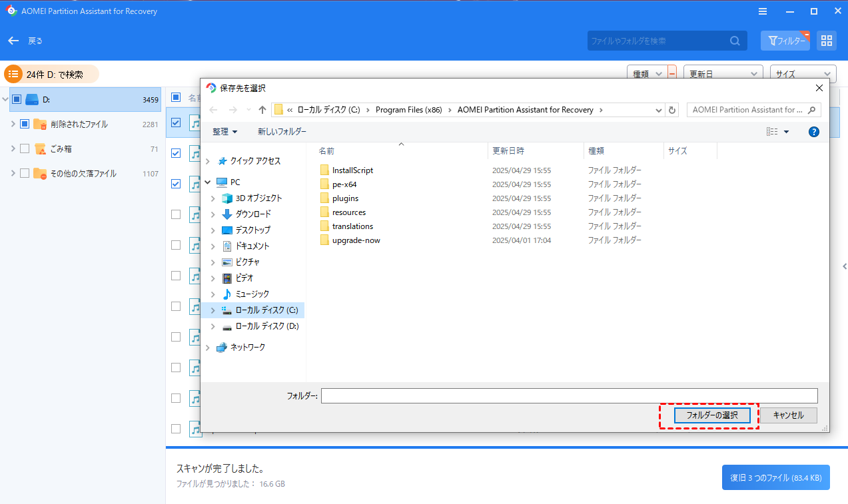848x504 pixels.
Task: Collapse the PC tree node
Action: tap(208, 182)
